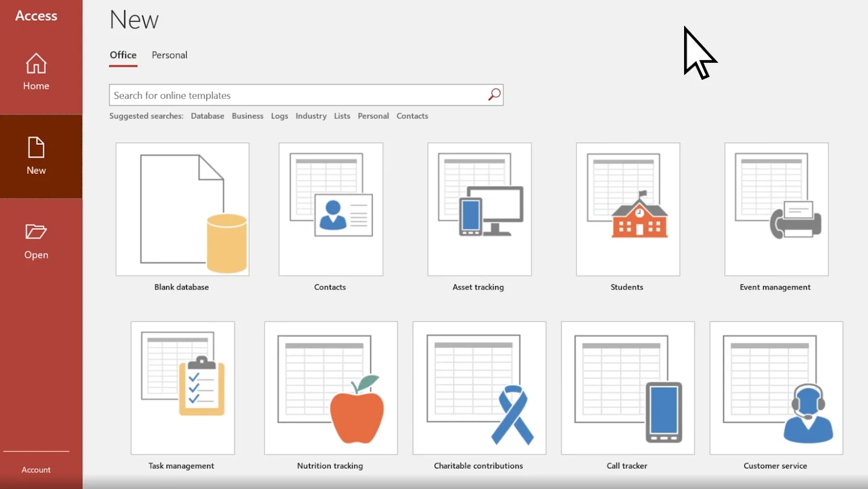This screenshot has width=868, height=489.
Task: Click the Asset tracking label text
Action: [478, 287]
